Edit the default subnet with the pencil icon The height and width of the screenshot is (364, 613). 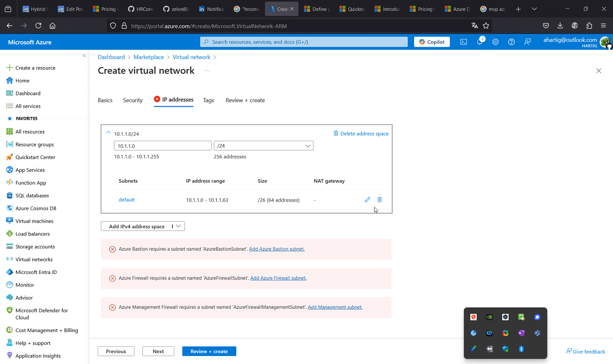[367, 199]
